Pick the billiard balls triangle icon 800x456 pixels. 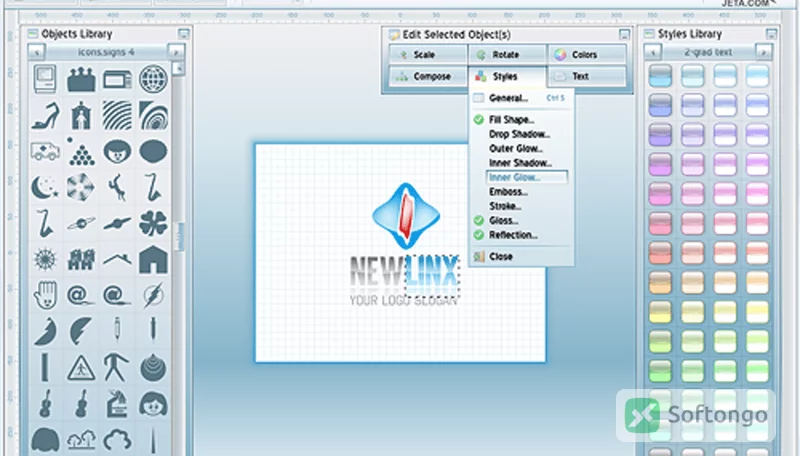[x=81, y=151]
